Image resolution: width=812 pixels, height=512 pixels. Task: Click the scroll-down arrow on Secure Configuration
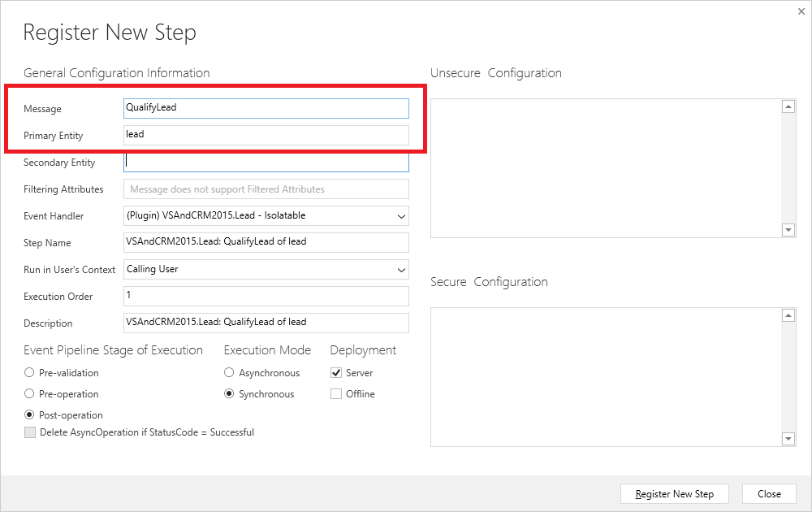[x=788, y=439]
